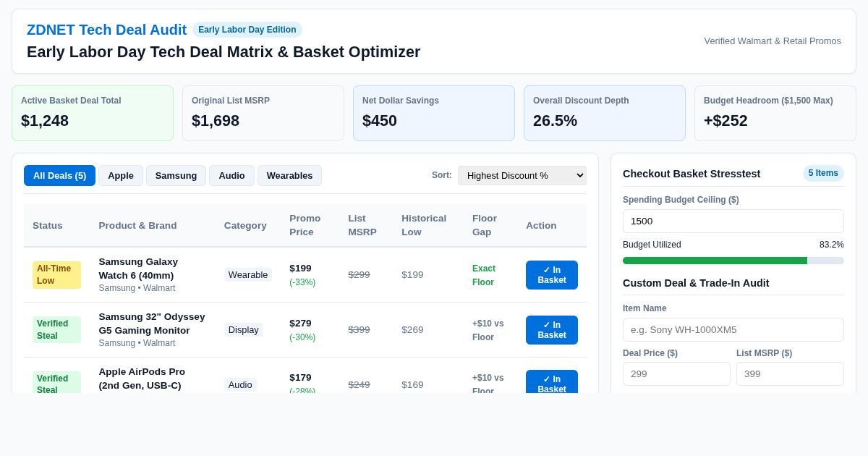This screenshot has height=456, width=868.
Task: Filter deals by Samsung
Action: [x=176, y=175]
